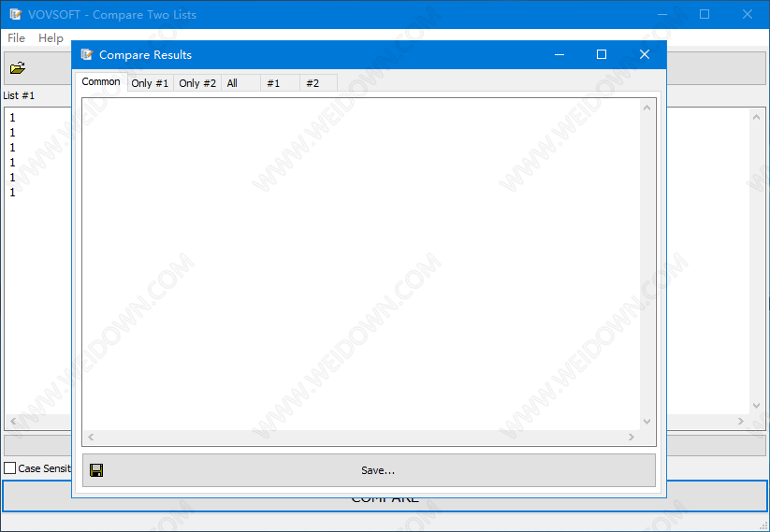
Task: Click the results horizontal scroll right arrow
Action: click(632, 437)
